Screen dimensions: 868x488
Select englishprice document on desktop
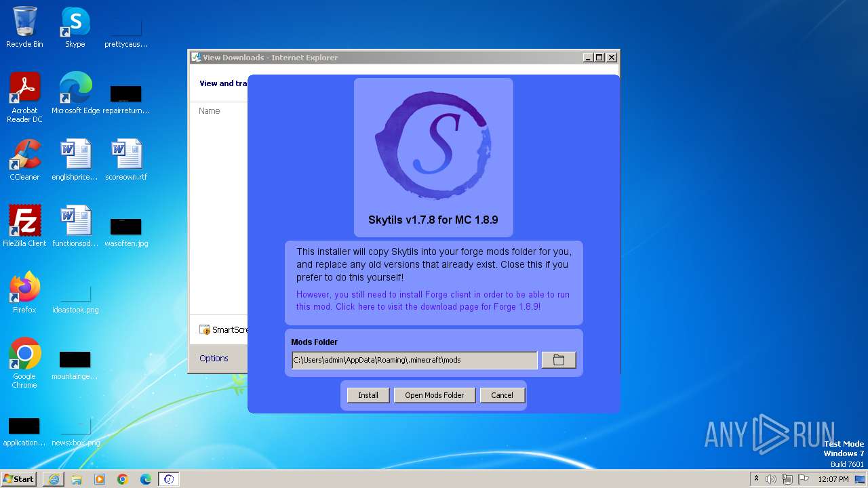(x=75, y=160)
